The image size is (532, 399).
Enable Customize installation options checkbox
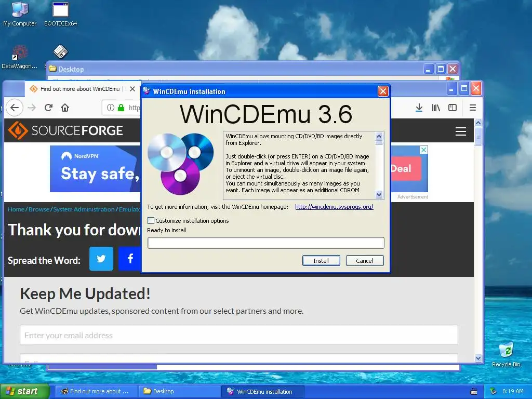coord(151,220)
